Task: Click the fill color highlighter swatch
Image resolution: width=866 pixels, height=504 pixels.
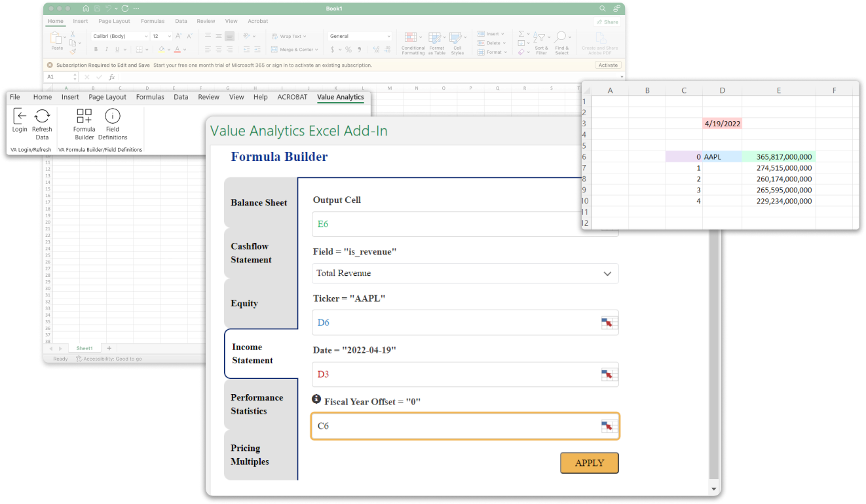Action: pos(162,49)
